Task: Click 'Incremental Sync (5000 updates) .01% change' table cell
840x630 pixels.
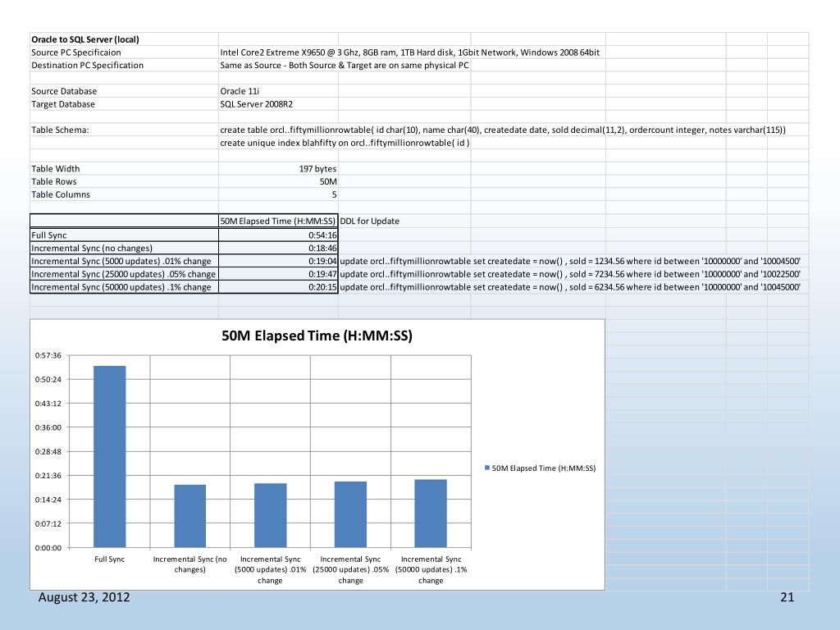Action: (x=124, y=261)
